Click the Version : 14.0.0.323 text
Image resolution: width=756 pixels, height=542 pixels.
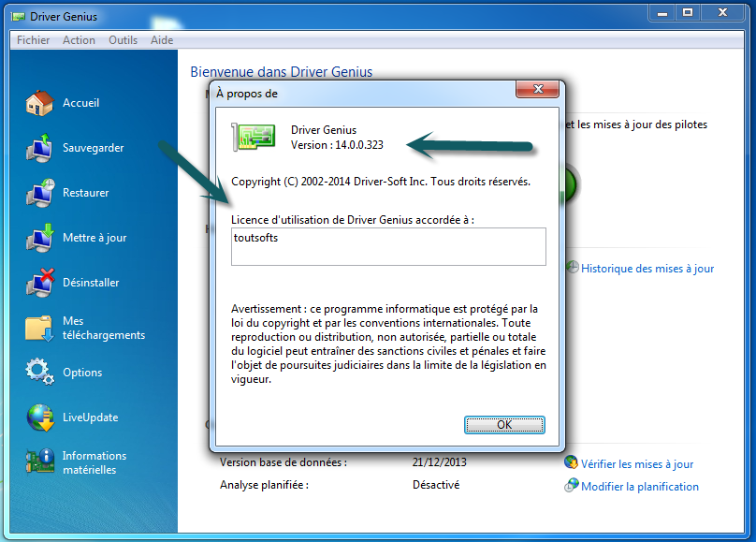click(337, 145)
